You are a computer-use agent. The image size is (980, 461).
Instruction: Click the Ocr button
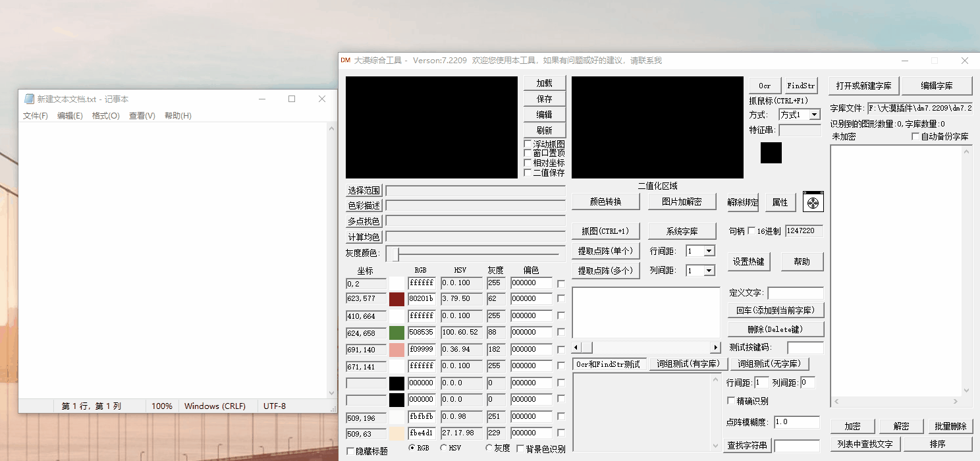763,85
